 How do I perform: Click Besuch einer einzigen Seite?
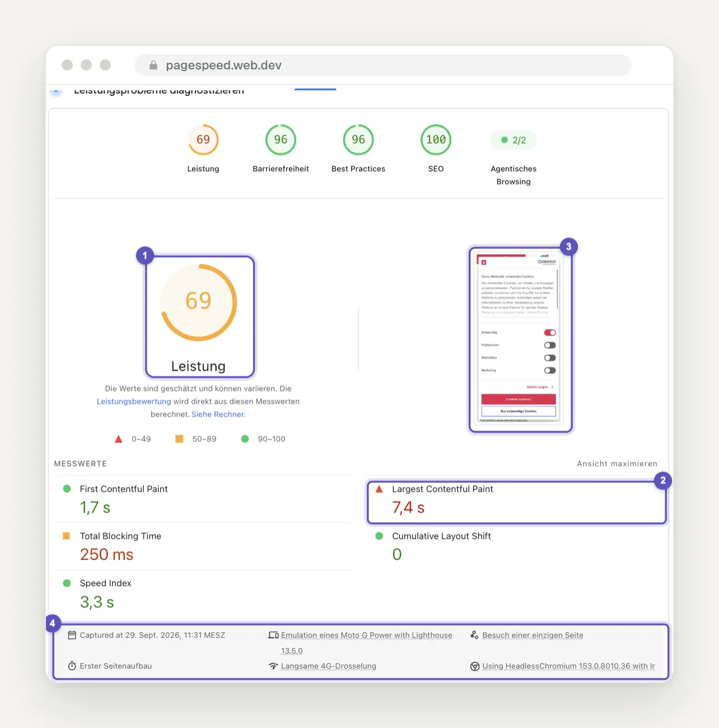[x=533, y=635]
